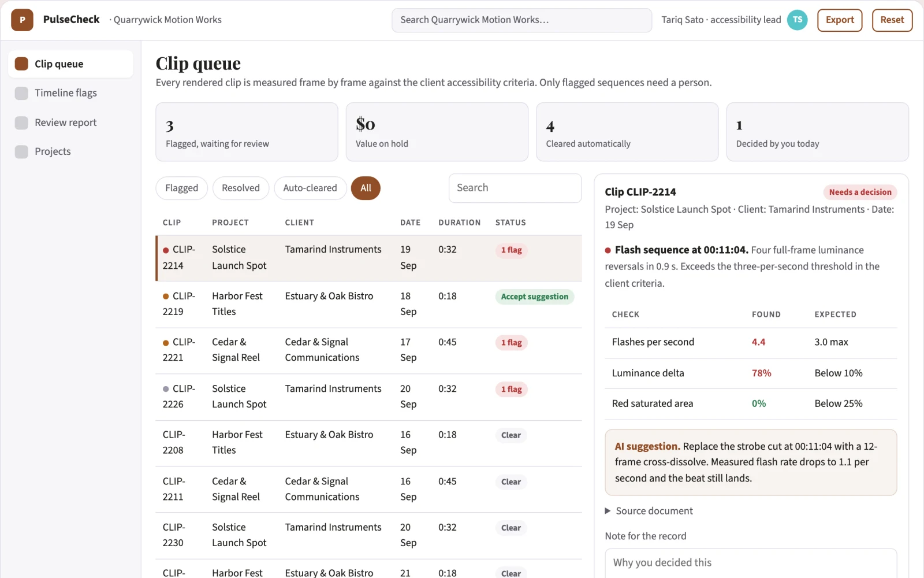Viewport: 924px width, 578px height.
Task: Select the Clip queue sidebar icon
Action: pyautogui.click(x=21, y=64)
